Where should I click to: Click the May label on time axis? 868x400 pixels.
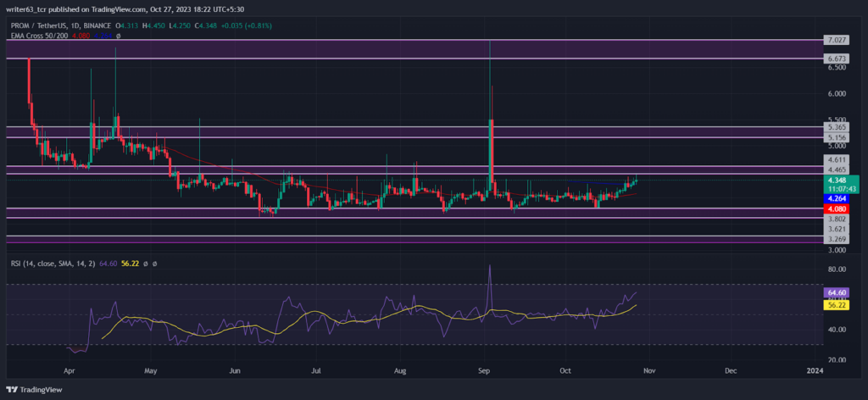pyautogui.click(x=153, y=370)
